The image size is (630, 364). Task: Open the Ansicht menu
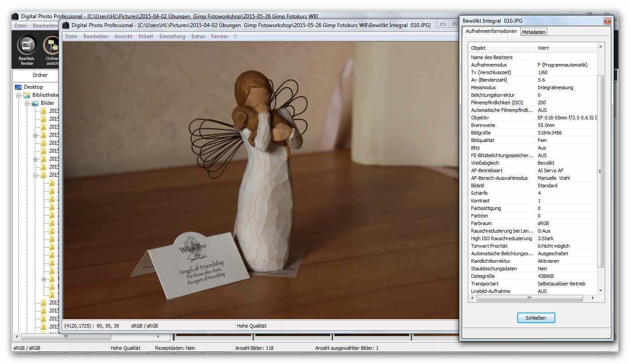pyautogui.click(x=124, y=36)
